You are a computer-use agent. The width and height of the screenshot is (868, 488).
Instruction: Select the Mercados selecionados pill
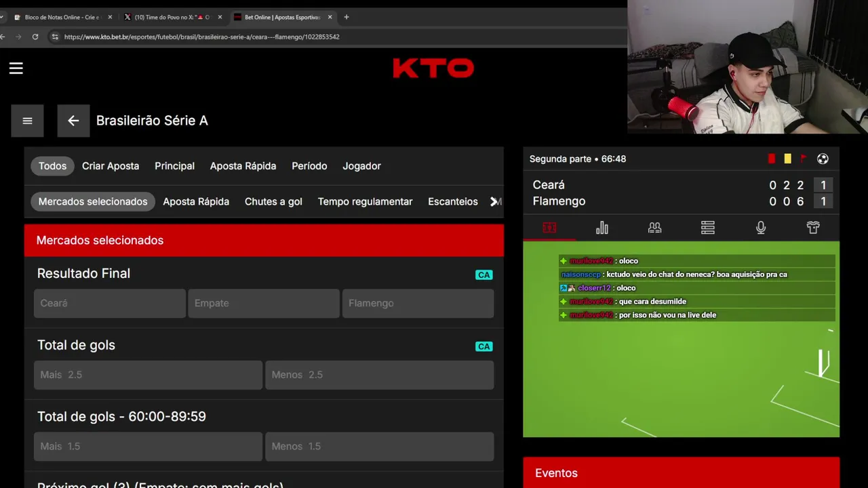coord(93,202)
